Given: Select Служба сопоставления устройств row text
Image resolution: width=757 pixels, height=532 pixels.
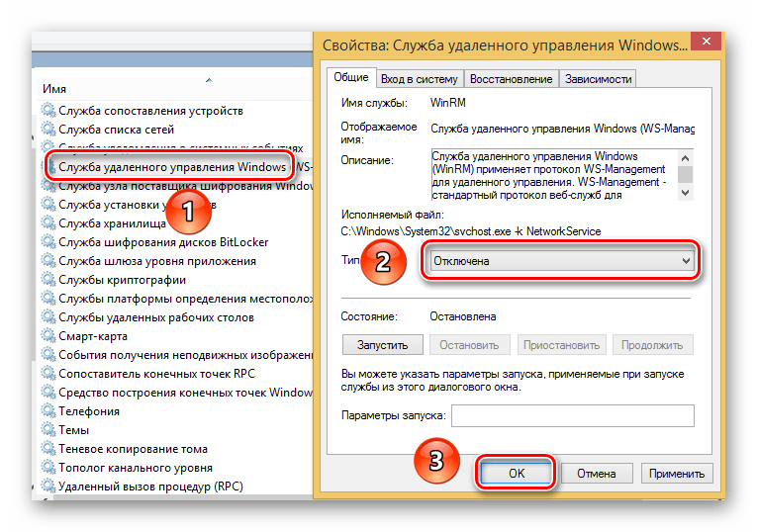Looking at the screenshot, I should point(150,111).
